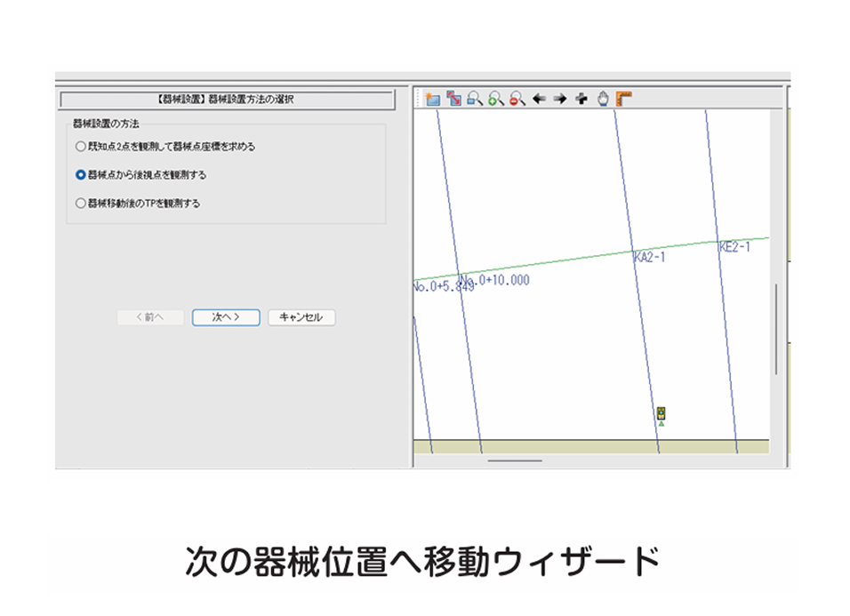Click the black cross move icon
Screen dimensions: 850x616
[x=581, y=99]
